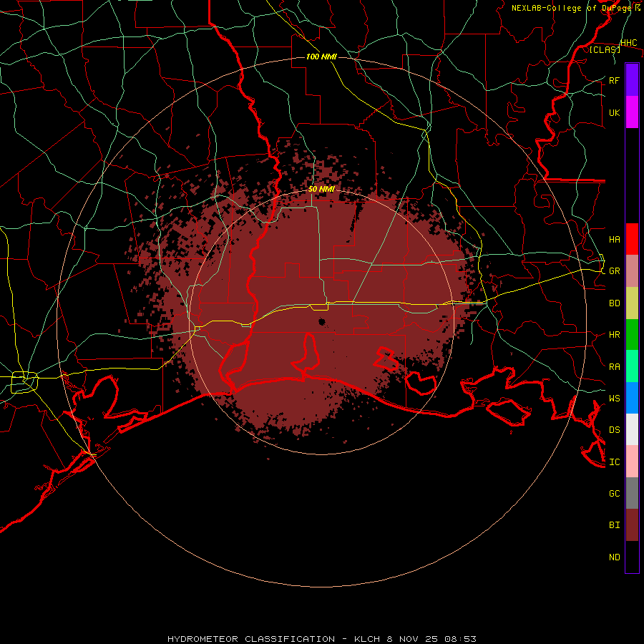
Task: Click the green HR legend color swatch
Action: tap(632, 334)
